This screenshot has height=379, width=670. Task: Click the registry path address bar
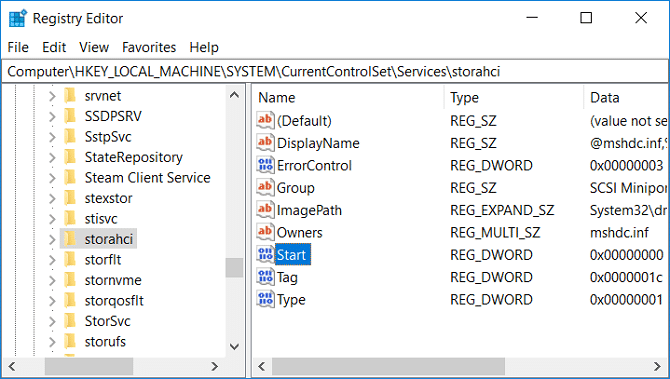click(335, 71)
